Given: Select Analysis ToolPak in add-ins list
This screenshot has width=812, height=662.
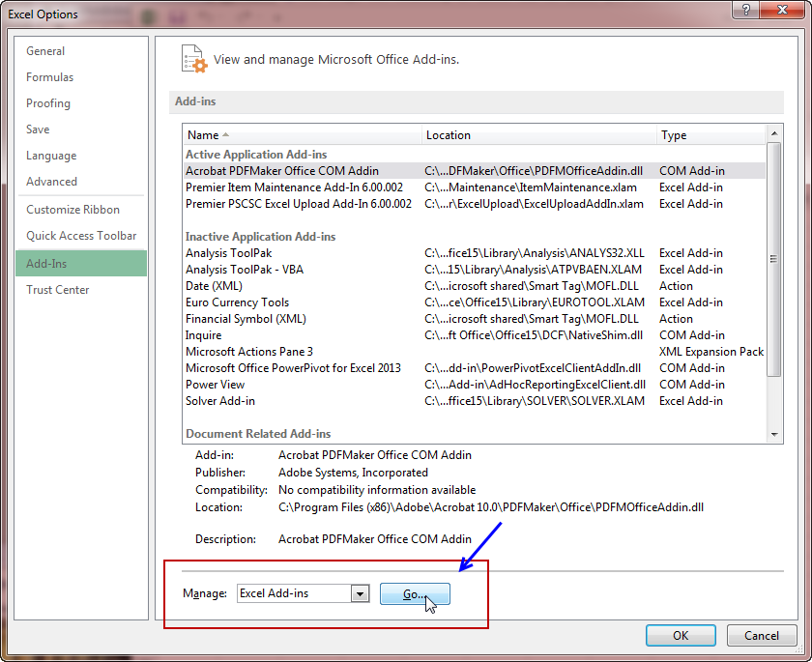Looking at the screenshot, I should [x=228, y=253].
